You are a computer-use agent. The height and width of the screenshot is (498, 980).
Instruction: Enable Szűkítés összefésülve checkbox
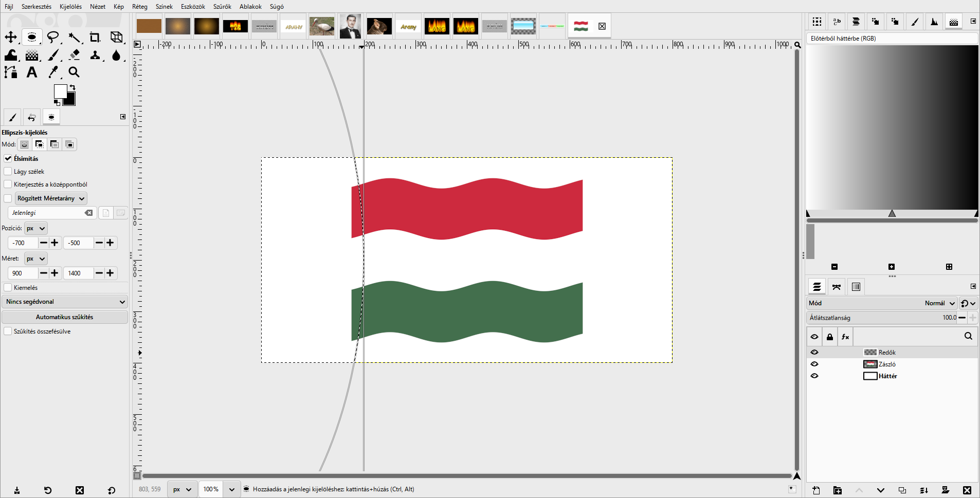[x=8, y=331]
